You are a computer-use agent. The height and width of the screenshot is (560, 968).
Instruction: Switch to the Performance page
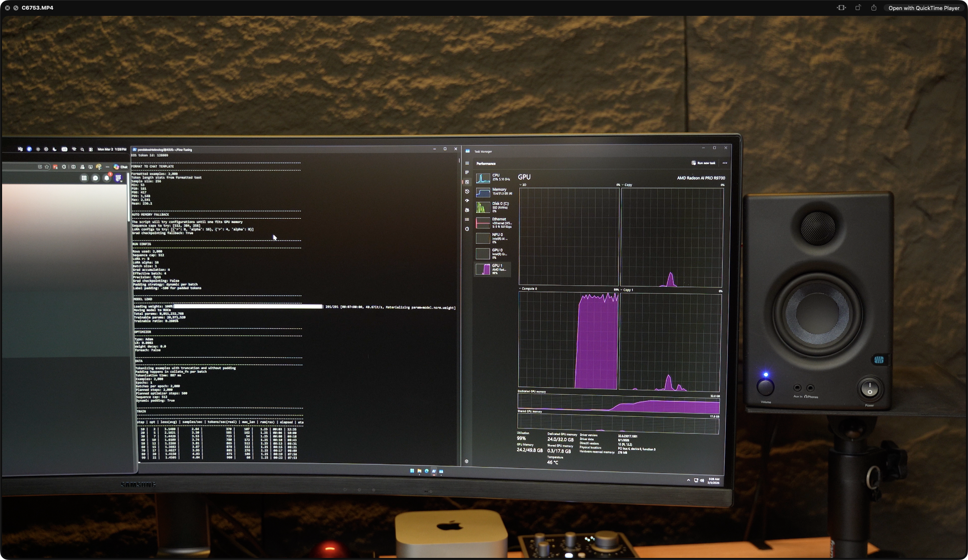pos(466,182)
